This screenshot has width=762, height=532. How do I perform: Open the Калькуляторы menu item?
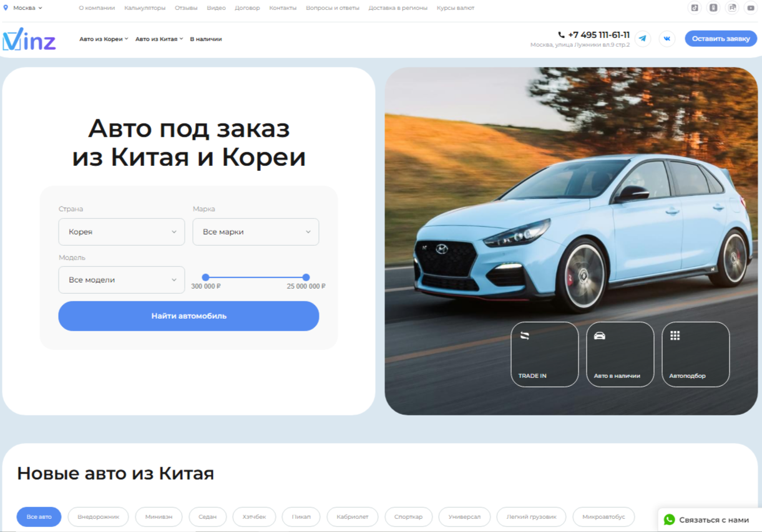point(145,8)
